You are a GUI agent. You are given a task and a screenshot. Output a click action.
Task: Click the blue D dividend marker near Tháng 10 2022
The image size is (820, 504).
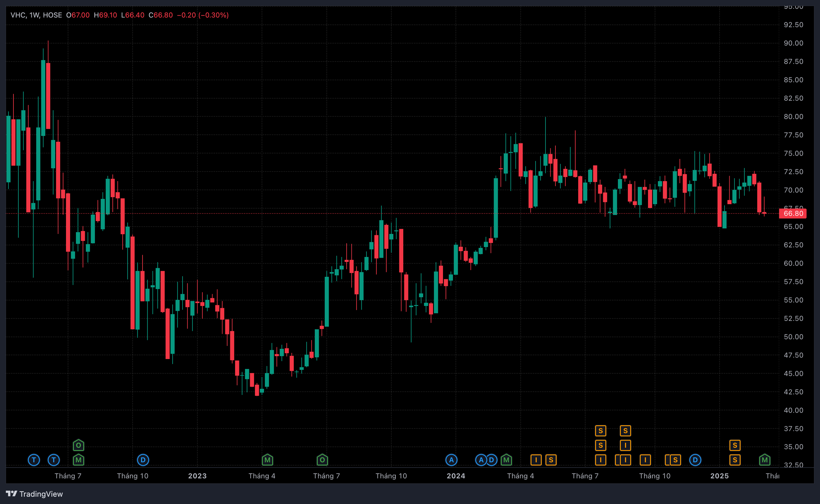coord(143,460)
